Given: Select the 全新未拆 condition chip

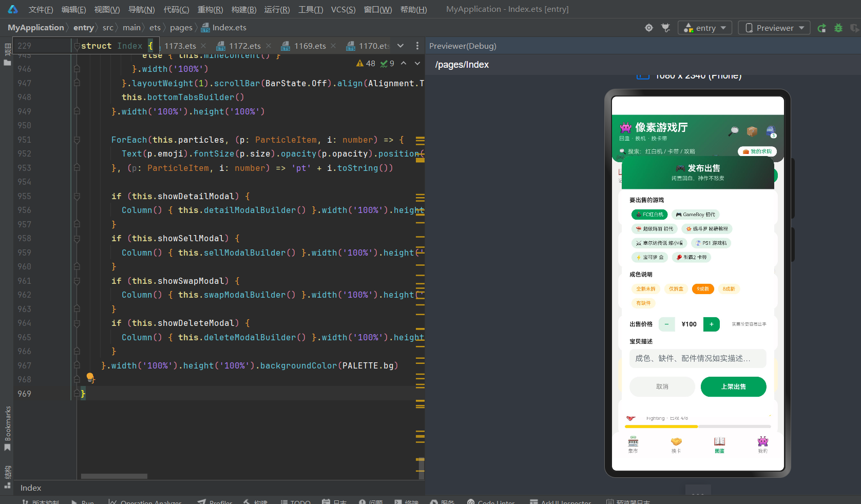Looking at the screenshot, I should [646, 289].
